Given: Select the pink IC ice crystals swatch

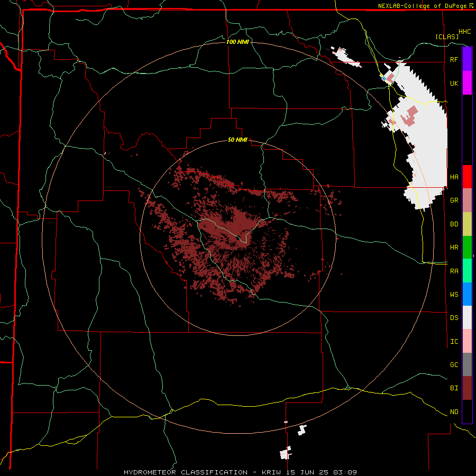Looking at the screenshot, I should pos(467,341).
